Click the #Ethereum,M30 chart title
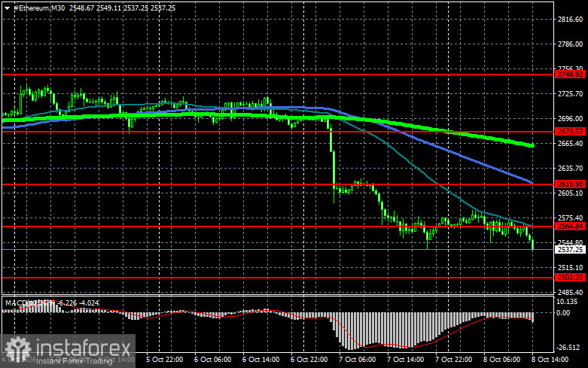This screenshot has height=368, width=588. click(39, 8)
